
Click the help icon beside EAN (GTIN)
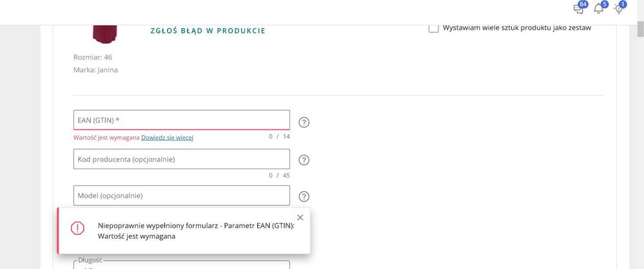pos(304,122)
